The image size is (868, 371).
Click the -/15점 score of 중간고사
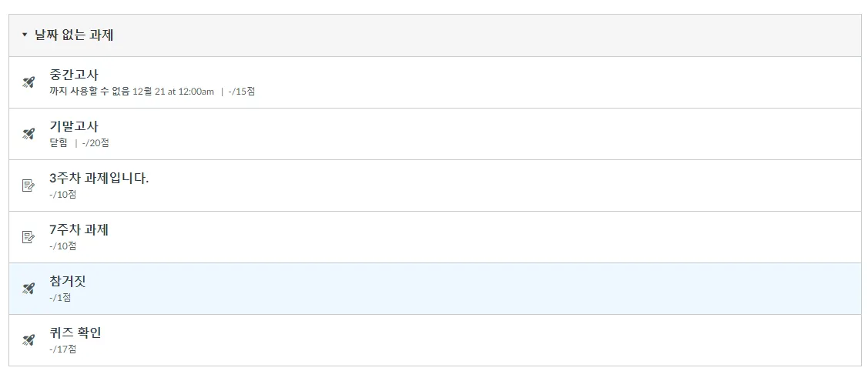(241, 92)
